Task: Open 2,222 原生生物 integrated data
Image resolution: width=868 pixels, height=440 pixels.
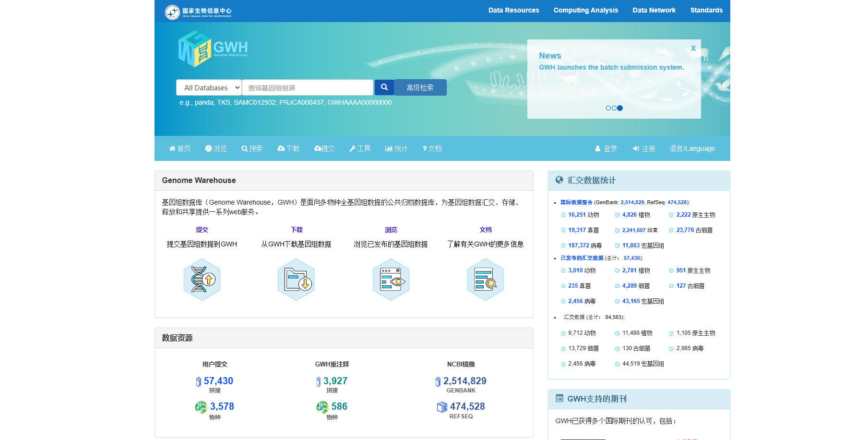Action: tap(696, 215)
